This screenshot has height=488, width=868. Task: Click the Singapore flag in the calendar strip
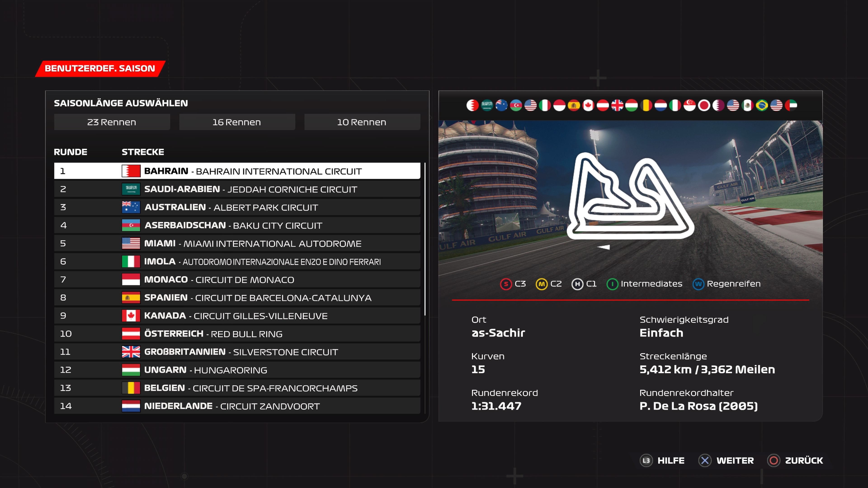(689, 106)
